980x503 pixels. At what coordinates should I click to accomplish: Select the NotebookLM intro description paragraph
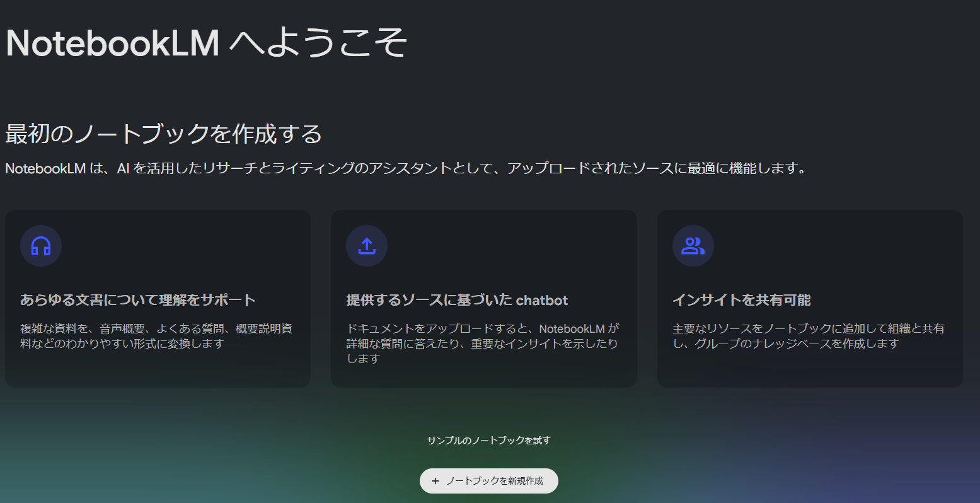click(x=405, y=167)
